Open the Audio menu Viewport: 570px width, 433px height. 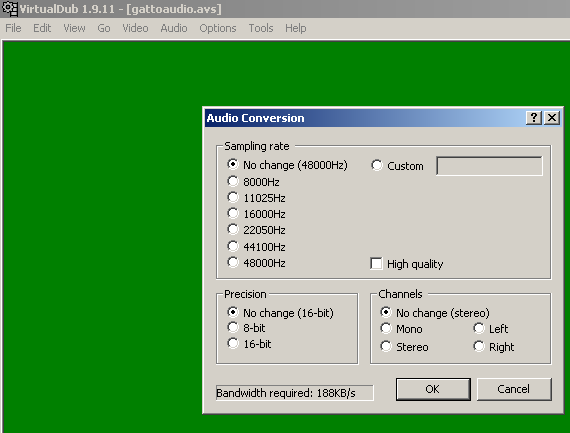point(174,28)
